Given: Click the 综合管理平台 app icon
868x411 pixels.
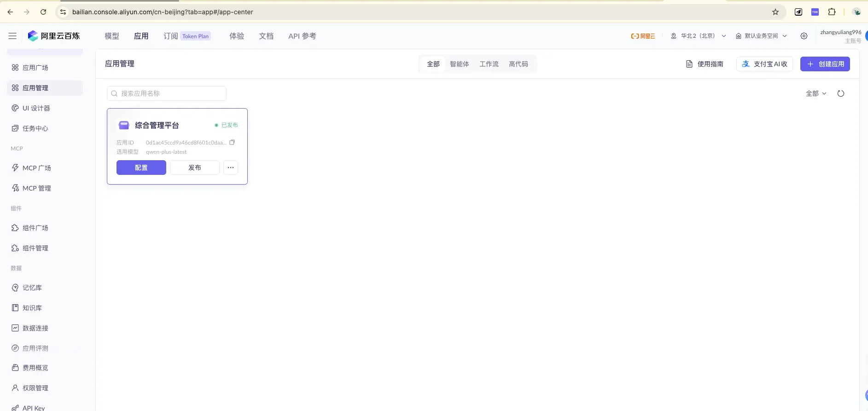Looking at the screenshot, I should point(124,125).
